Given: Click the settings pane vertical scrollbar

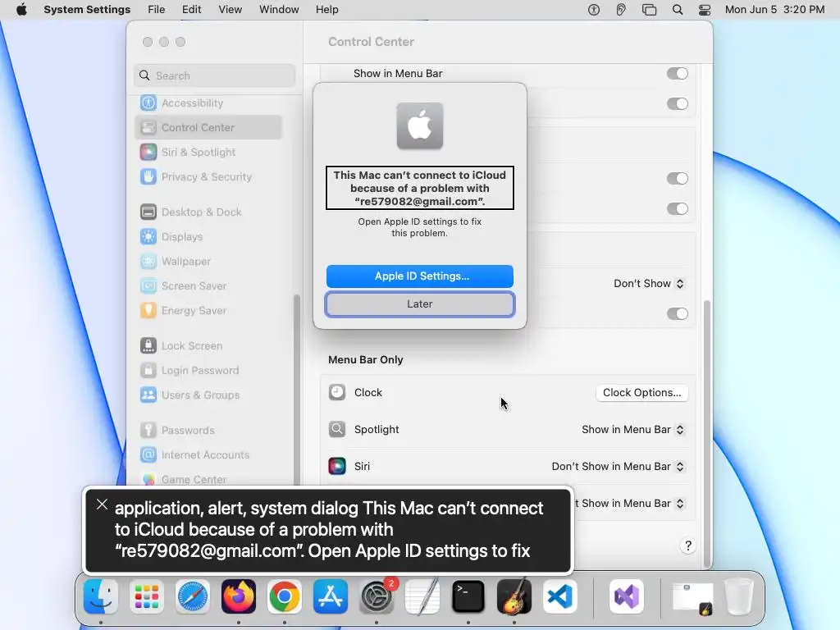Looking at the screenshot, I should pyautogui.click(x=706, y=433).
